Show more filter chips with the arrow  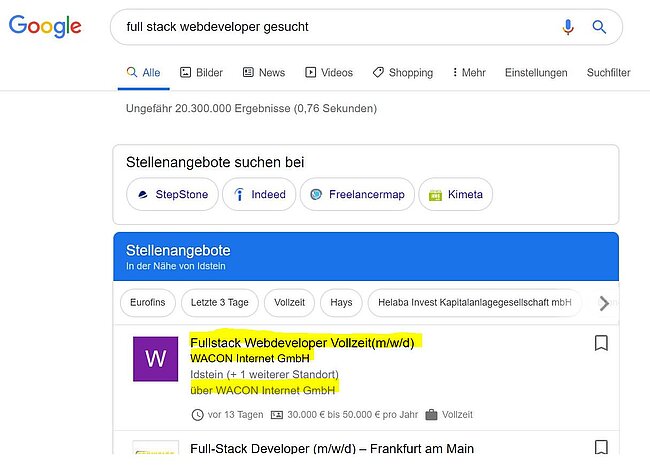[604, 303]
